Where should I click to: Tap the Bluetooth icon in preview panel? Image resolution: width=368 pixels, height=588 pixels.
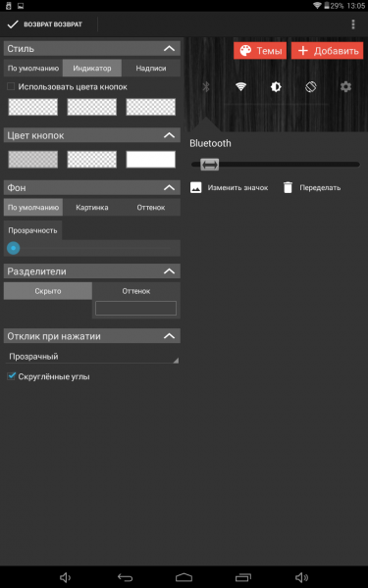[x=206, y=87]
